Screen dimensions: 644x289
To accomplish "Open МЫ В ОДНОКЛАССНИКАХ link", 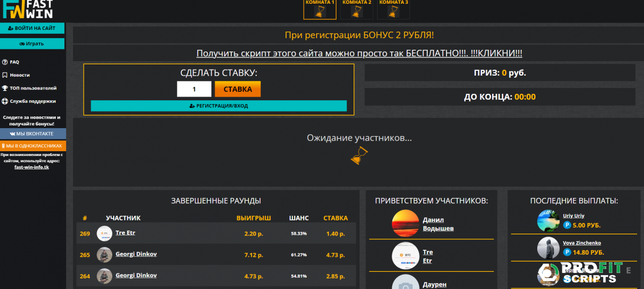I will [32, 145].
